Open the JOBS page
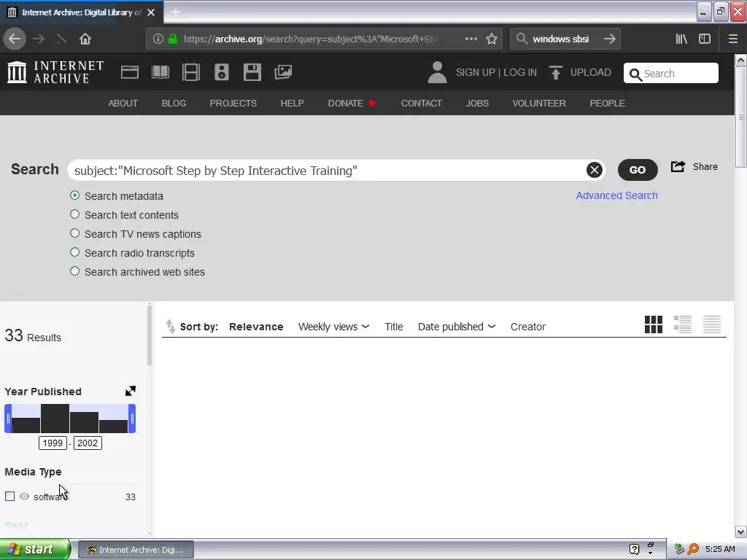 (477, 104)
